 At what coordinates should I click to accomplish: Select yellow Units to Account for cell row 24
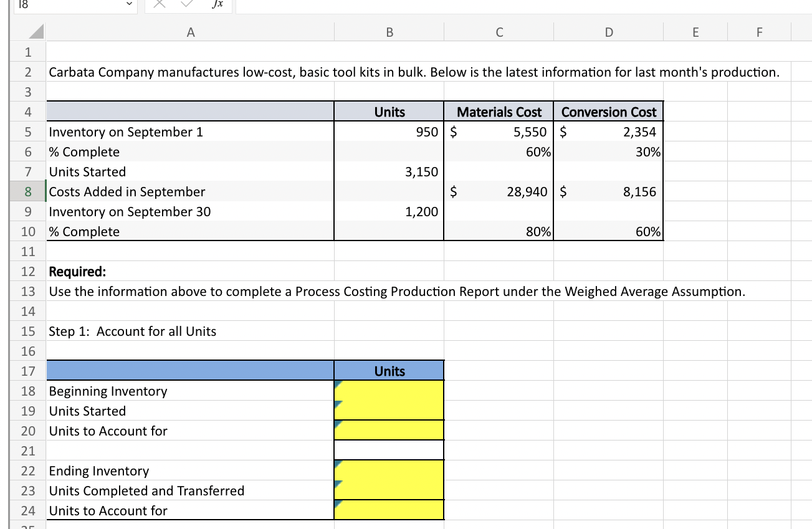click(389, 510)
